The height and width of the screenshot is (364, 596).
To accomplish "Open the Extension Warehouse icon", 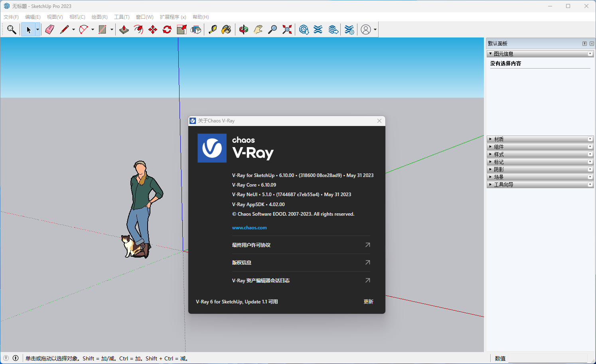I will pos(318,30).
